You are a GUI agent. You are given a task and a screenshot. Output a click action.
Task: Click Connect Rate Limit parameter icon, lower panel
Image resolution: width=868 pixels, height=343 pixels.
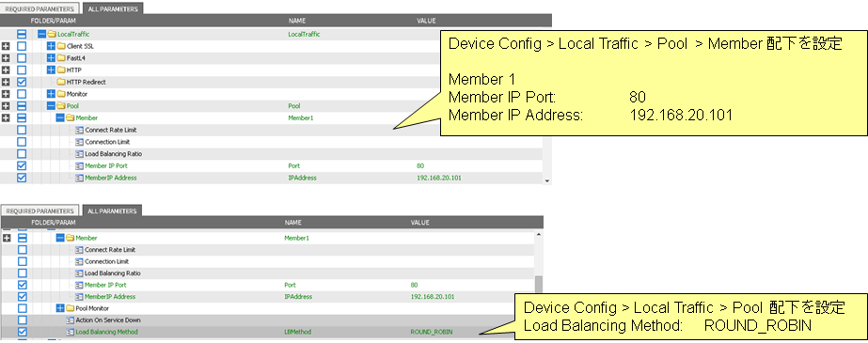pyautogui.click(x=79, y=250)
